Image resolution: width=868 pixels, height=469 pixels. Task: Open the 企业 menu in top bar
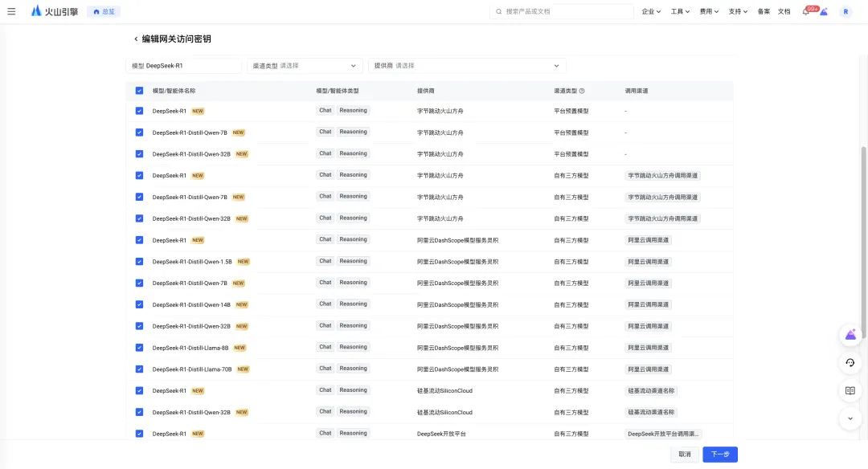651,12
